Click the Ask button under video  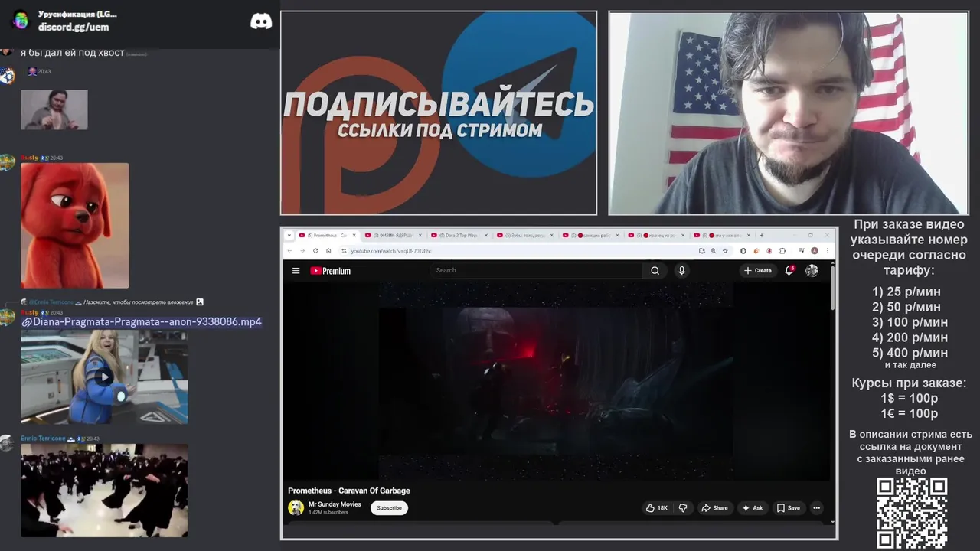(752, 508)
